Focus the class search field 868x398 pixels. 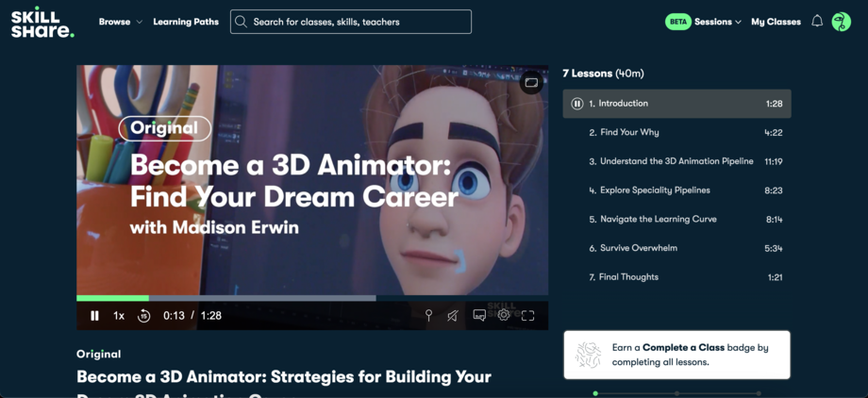pos(351,22)
